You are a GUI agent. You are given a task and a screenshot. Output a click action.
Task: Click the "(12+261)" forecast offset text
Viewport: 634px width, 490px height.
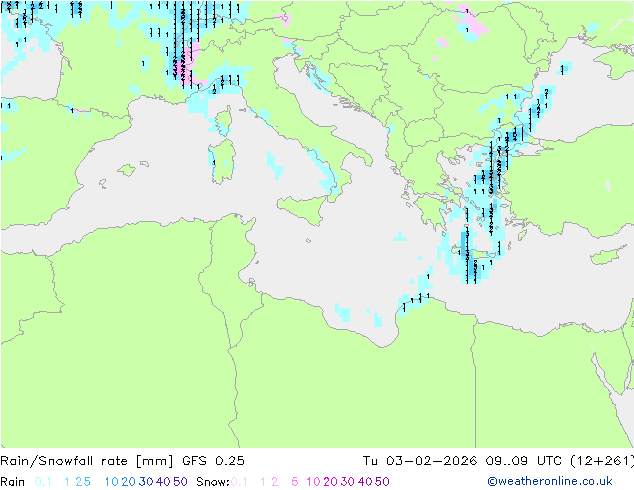point(602,461)
